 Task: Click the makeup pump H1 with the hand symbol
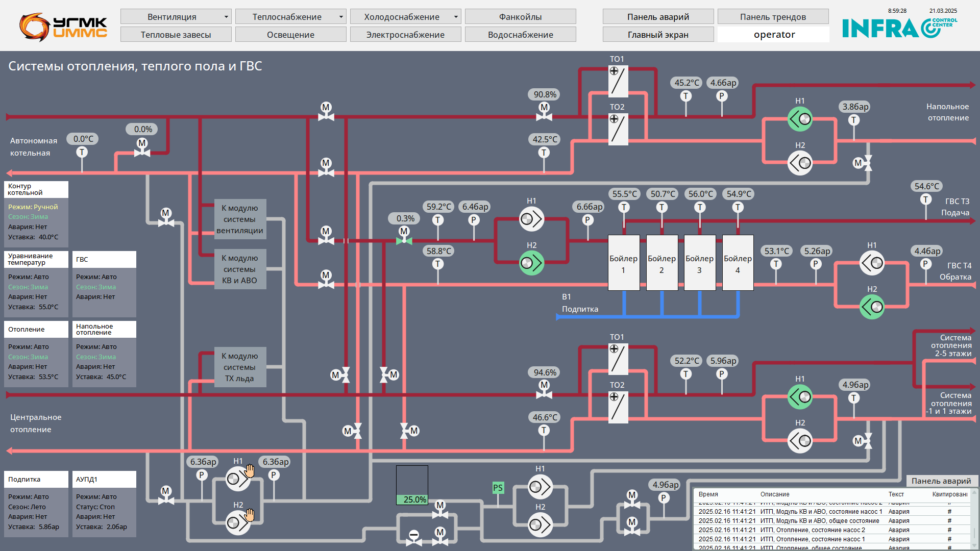tap(238, 479)
